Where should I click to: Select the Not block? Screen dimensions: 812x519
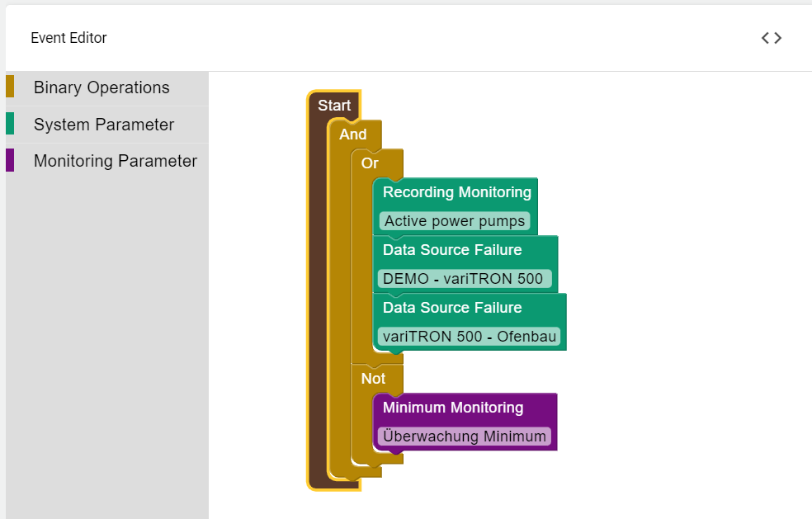(373, 379)
